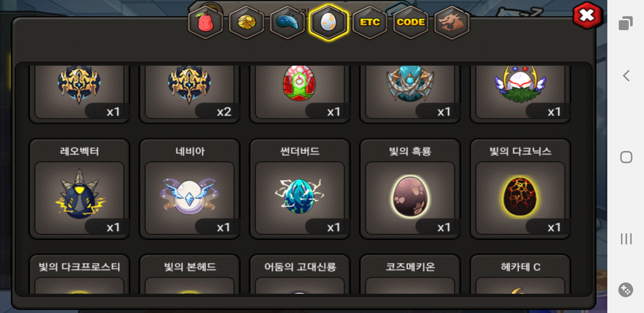Open the CODE tab
This screenshot has width=644, height=313.
click(x=411, y=23)
